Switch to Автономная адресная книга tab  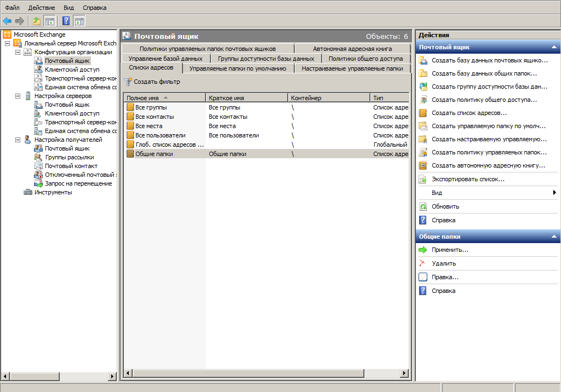352,49
